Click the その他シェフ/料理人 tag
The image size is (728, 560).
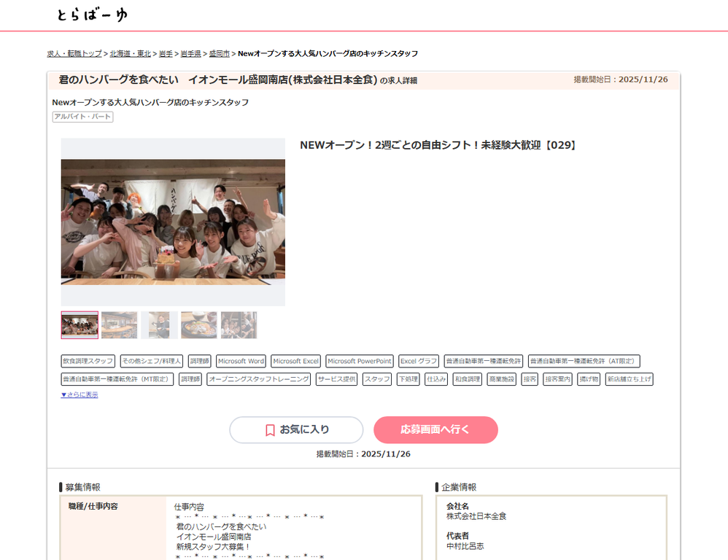tap(151, 361)
